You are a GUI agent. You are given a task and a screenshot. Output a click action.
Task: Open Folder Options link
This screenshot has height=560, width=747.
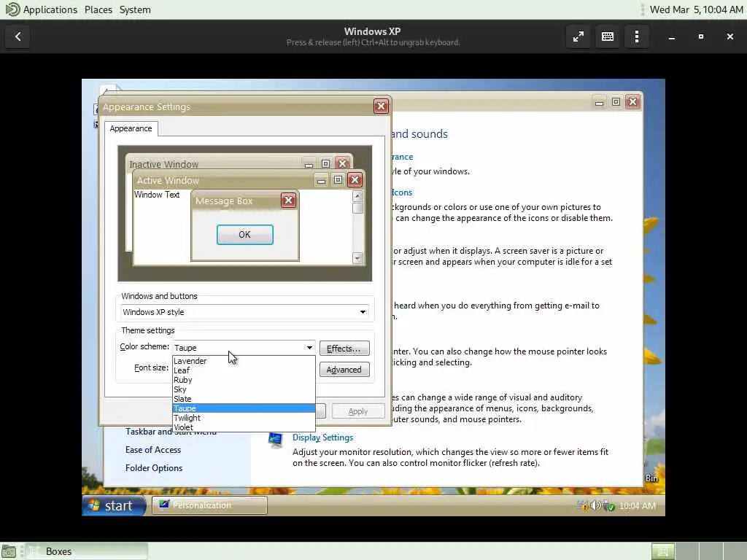(x=154, y=468)
